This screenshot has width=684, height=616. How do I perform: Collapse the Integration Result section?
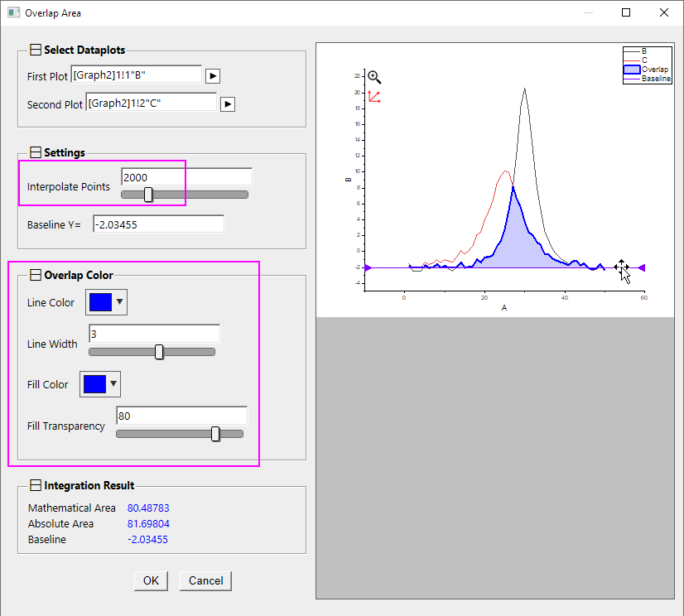point(36,485)
